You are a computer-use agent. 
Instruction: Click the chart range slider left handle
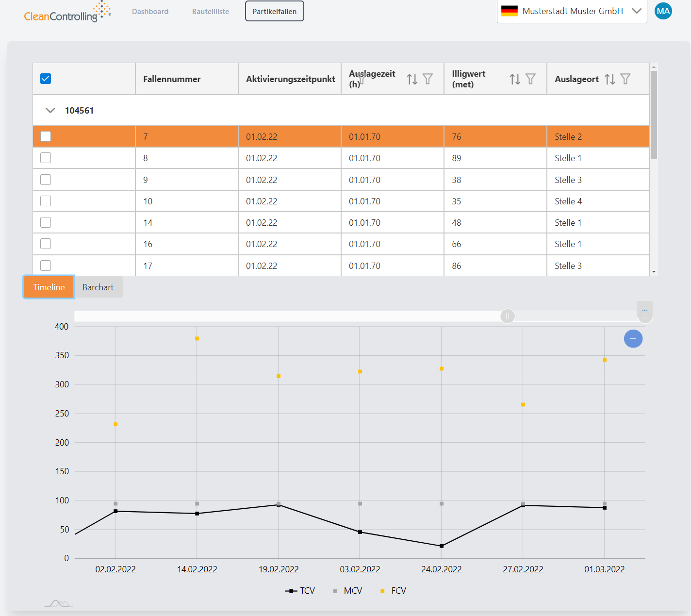507,316
